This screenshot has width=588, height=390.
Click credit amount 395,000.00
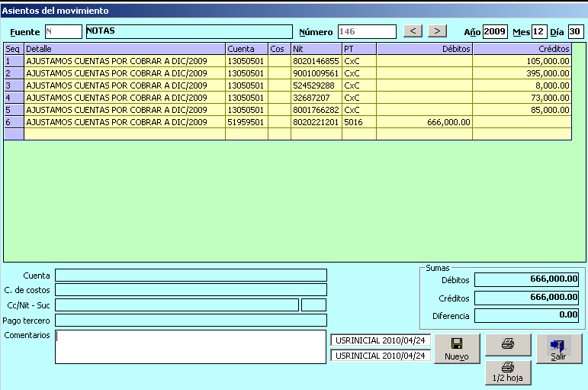[522, 73]
